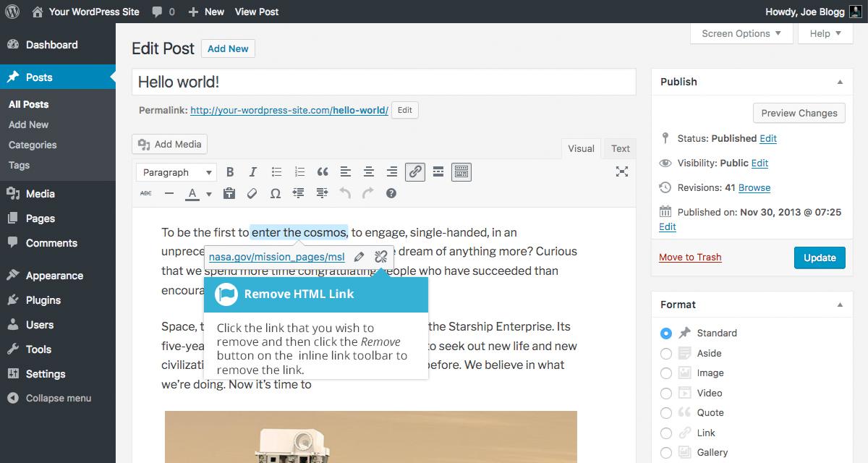The image size is (868, 463).
Task: Toggle bold formatting in editor toolbar
Action: pos(230,172)
